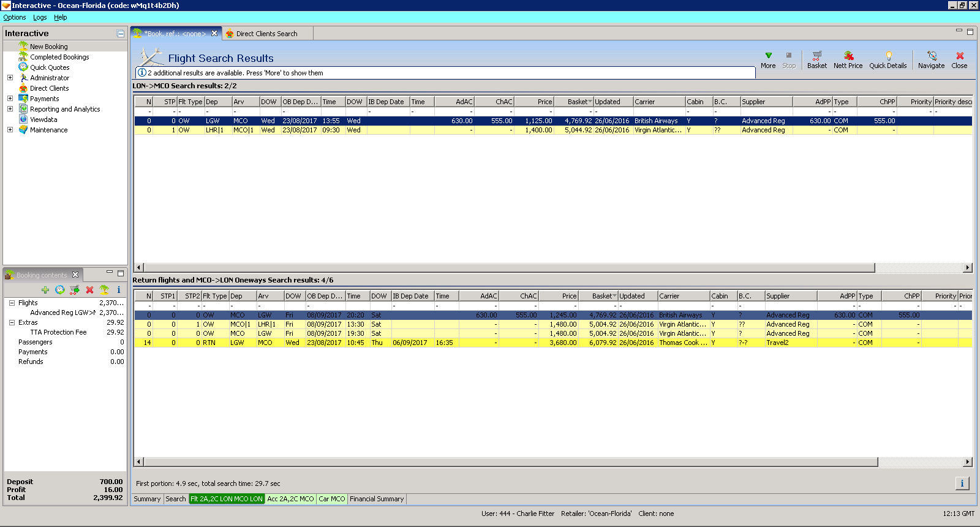Image resolution: width=980 pixels, height=527 pixels.
Task: Click the clock refresh icon in Booking contents
Action: [60, 290]
